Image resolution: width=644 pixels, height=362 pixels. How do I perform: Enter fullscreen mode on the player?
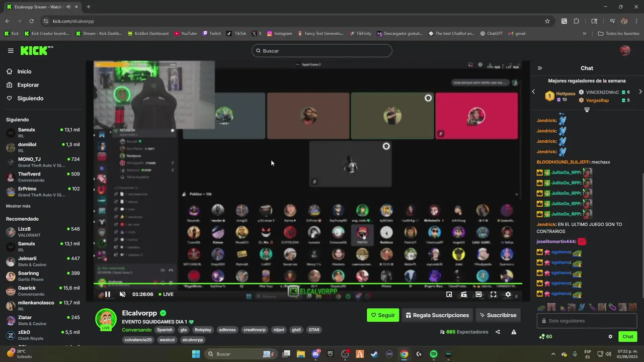[x=494, y=295]
